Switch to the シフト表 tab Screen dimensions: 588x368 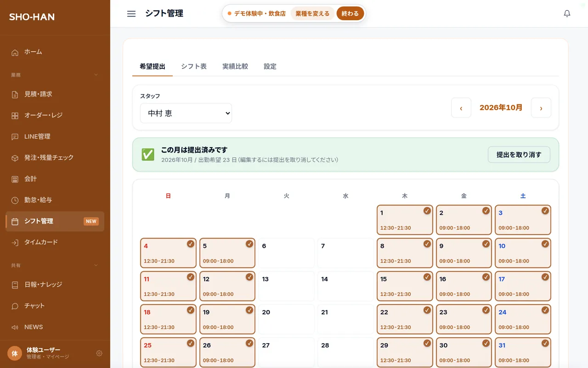(x=194, y=66)
